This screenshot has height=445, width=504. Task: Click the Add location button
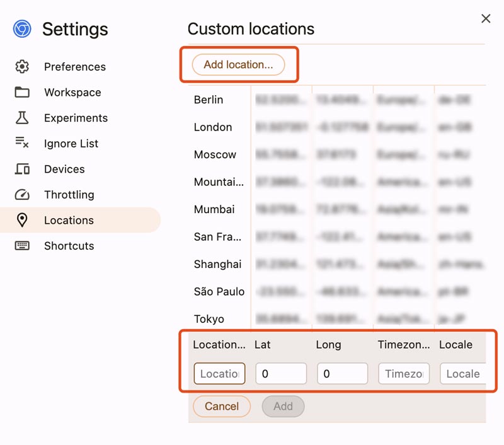point(238,65)
